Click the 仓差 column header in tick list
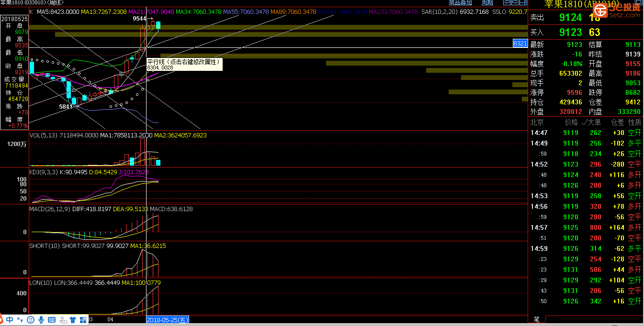Image resolution: width=644 pixels, height=326 pixels. pos(618,122)
